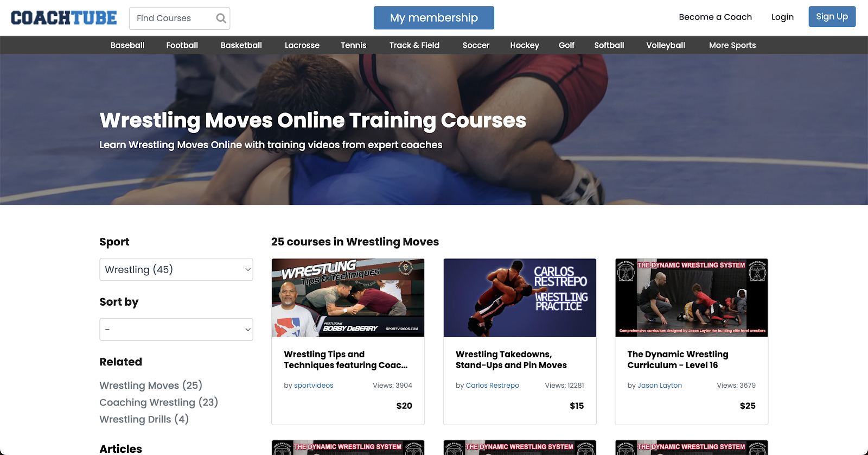Open the CoachTube logo homepage
This screenshot has height=455, width=868.
coord(64,18)
